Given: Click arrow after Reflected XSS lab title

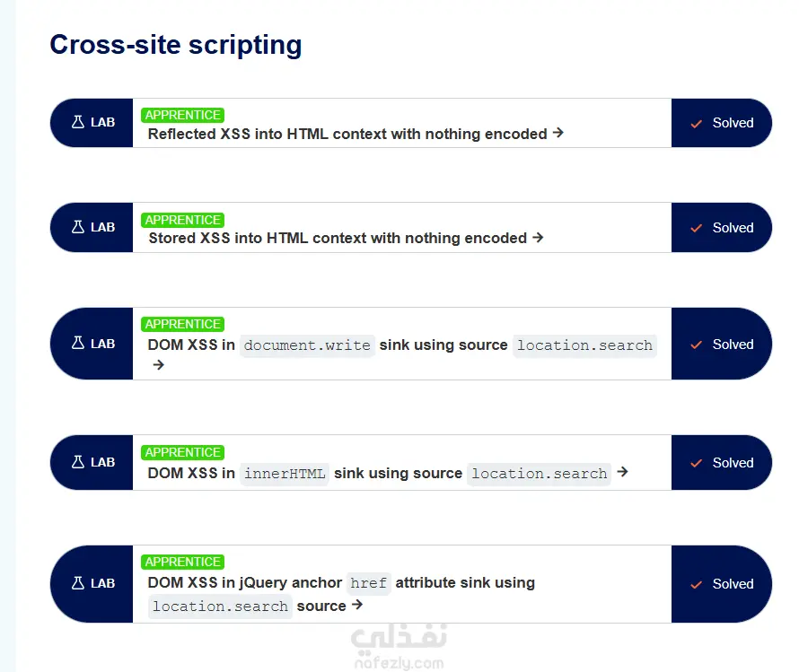Looking at the screenshot, I should pos(558,133).
